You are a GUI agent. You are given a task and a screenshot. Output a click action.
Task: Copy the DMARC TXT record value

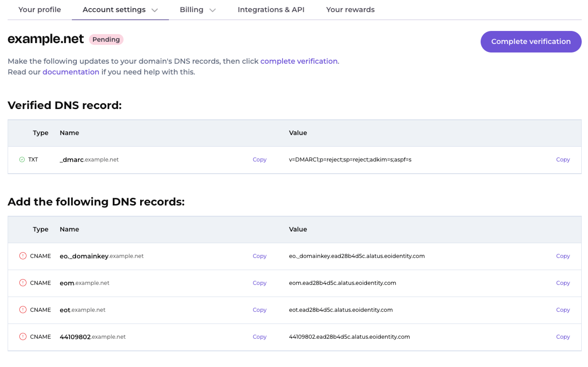[x=563, y=159]
